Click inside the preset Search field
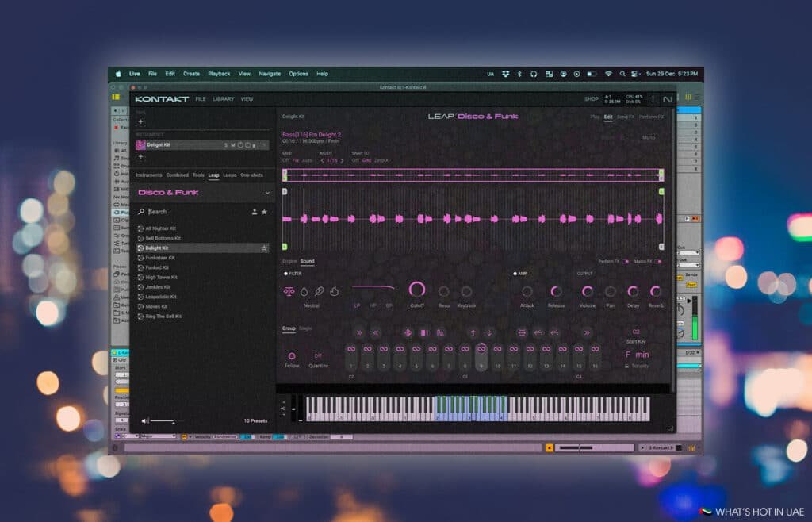The image size is (812, 522). click(167, 212)
